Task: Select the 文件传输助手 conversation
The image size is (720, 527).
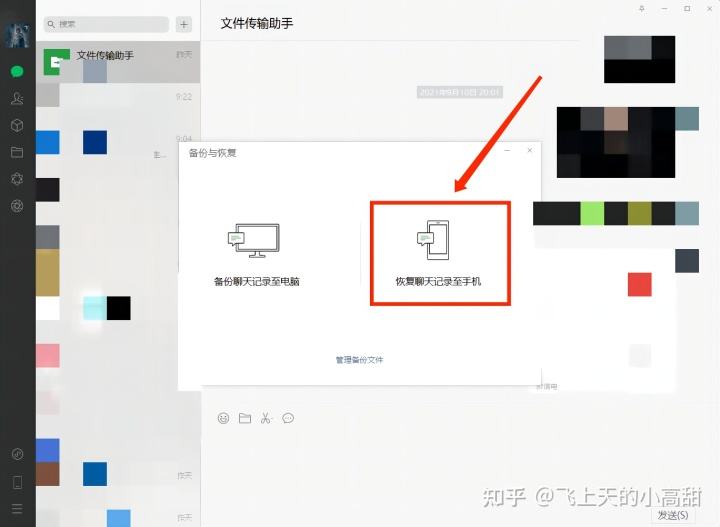Action: 118,62
